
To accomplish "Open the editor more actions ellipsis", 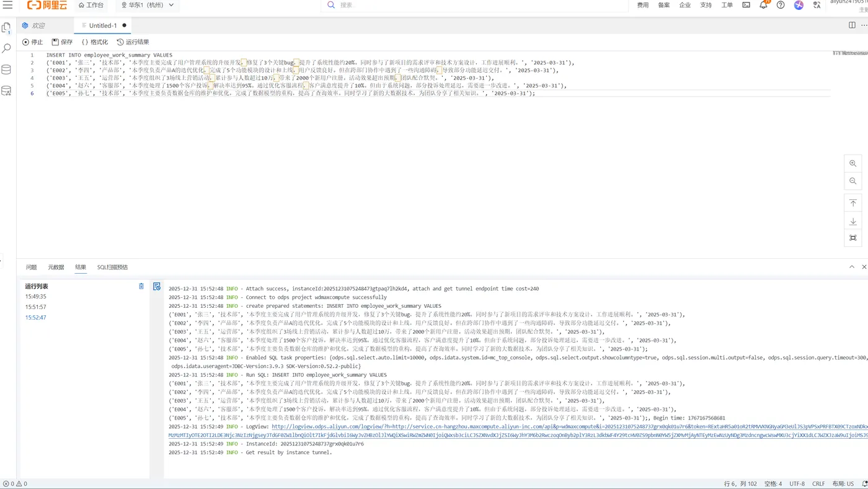I will [864, 25].
